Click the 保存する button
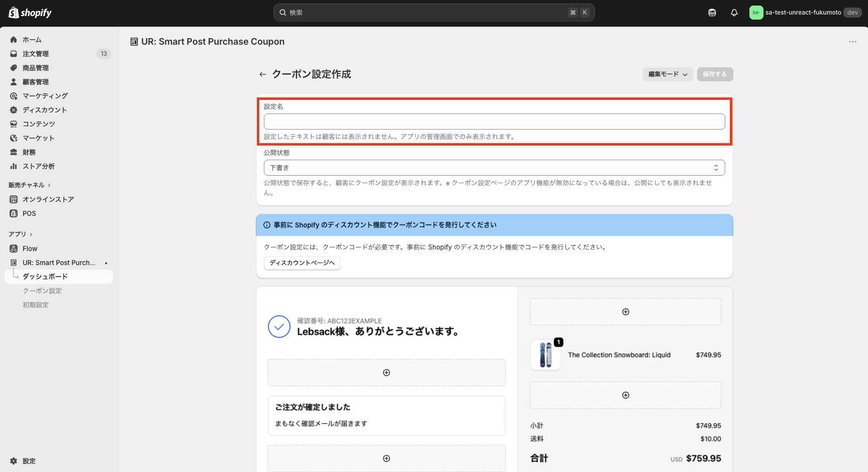868x472 pixels. [x=715, y=74]
